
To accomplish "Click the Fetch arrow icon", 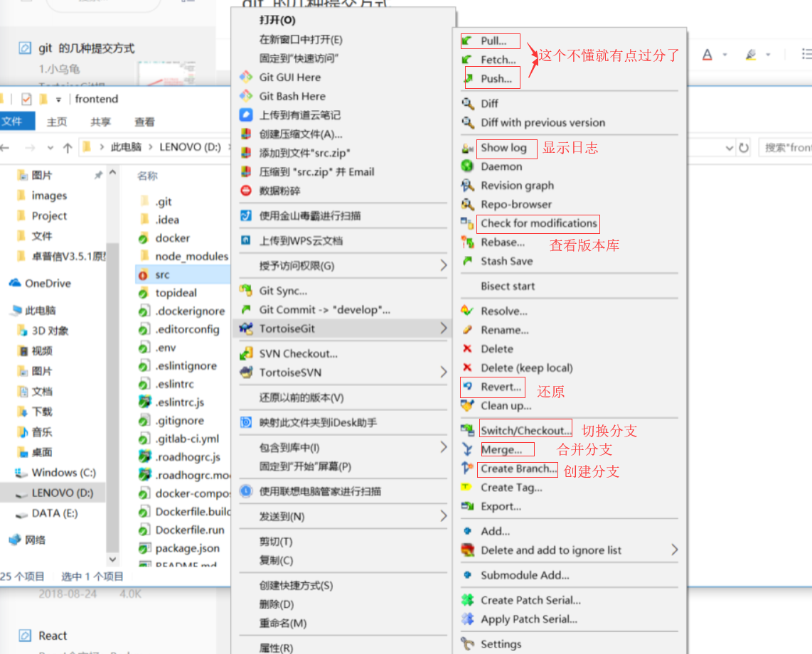I will coord(467,60).
